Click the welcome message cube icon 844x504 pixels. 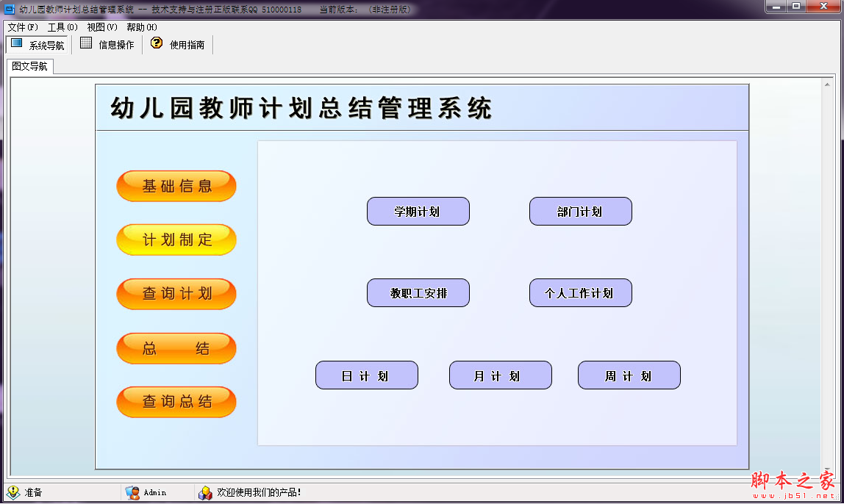coord(206,492)
